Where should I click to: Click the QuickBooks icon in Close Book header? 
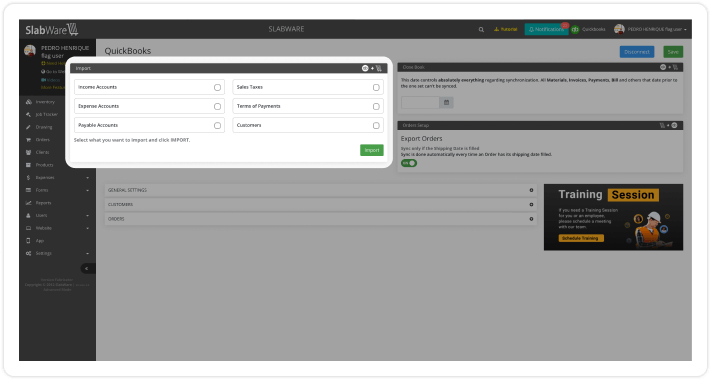coord(663,67)
